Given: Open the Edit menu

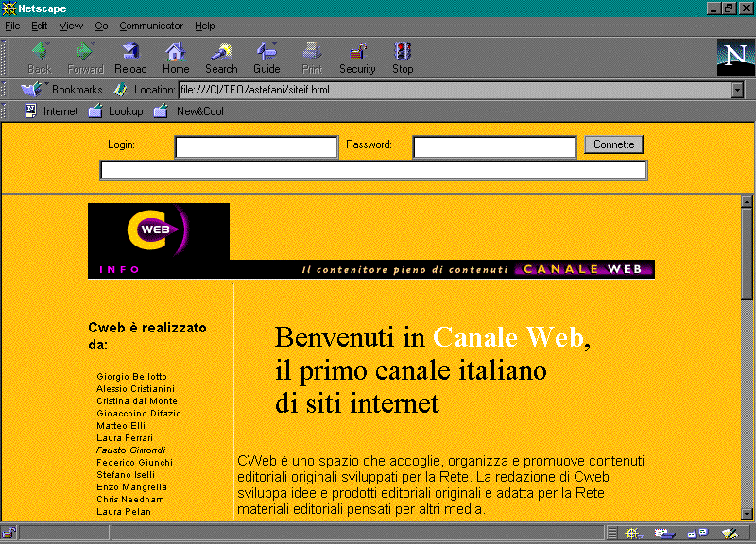Looking at the screenshot, I should (x=39, y=26).
